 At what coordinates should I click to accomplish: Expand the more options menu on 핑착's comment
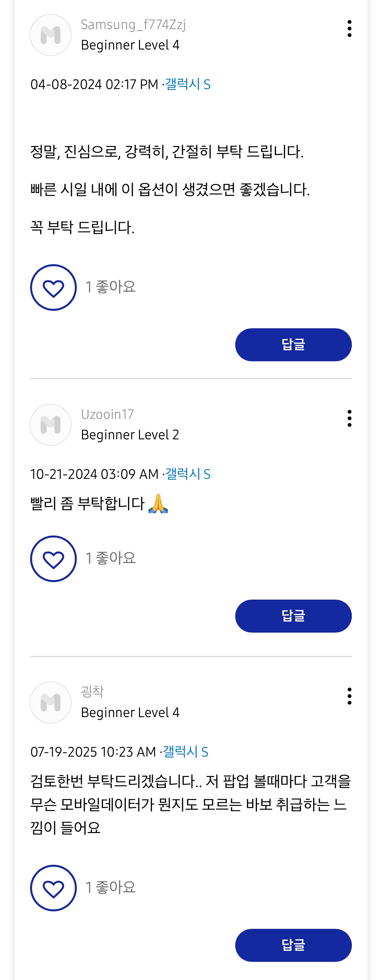click(x=349, y=696)
